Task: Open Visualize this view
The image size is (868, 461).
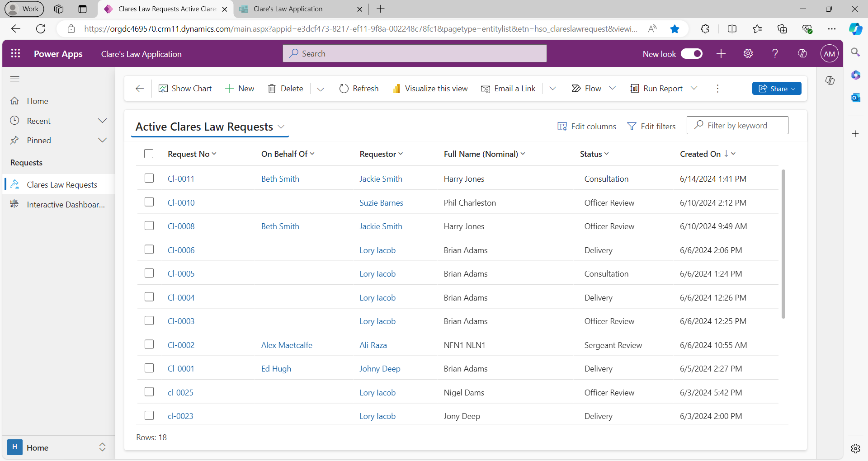Action: pos(430,89)
